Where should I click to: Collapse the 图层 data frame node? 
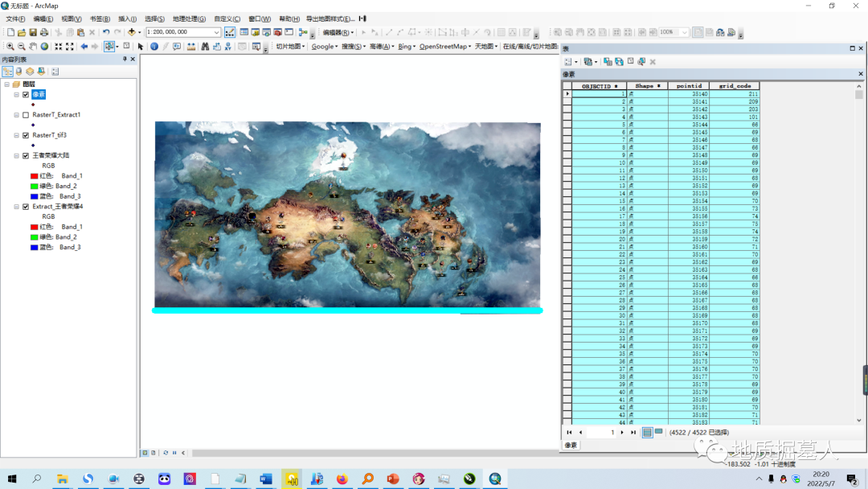(x=6, y=84)
